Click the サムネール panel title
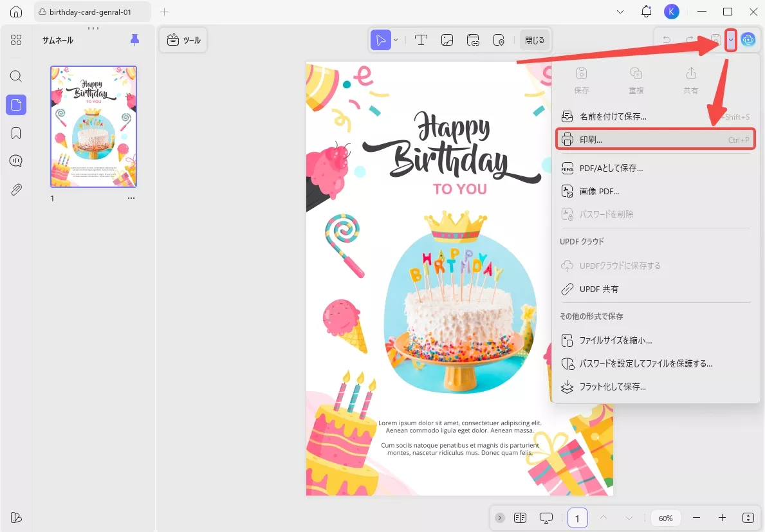This screenshot has width=765, height=532. 57,40
